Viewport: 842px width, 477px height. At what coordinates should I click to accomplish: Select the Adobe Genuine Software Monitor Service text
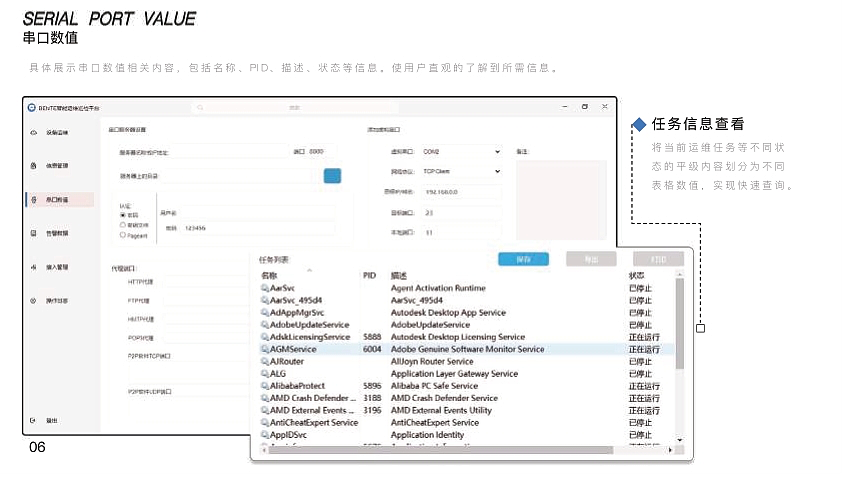[468, 349]
